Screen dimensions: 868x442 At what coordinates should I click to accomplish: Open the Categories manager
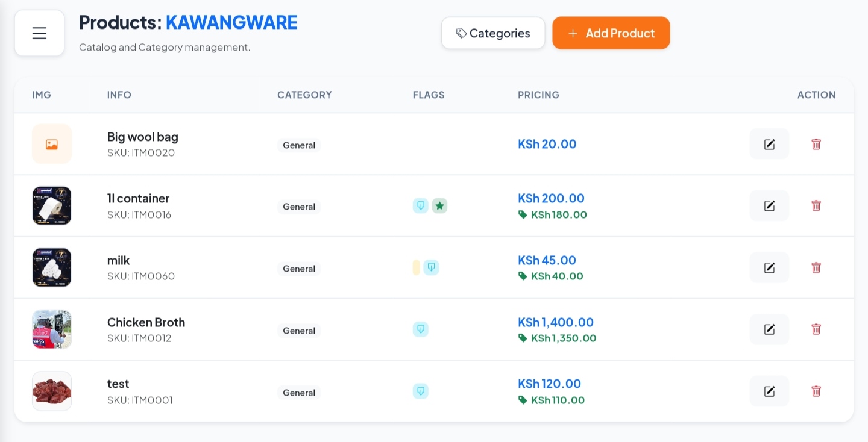coord(493,33)
